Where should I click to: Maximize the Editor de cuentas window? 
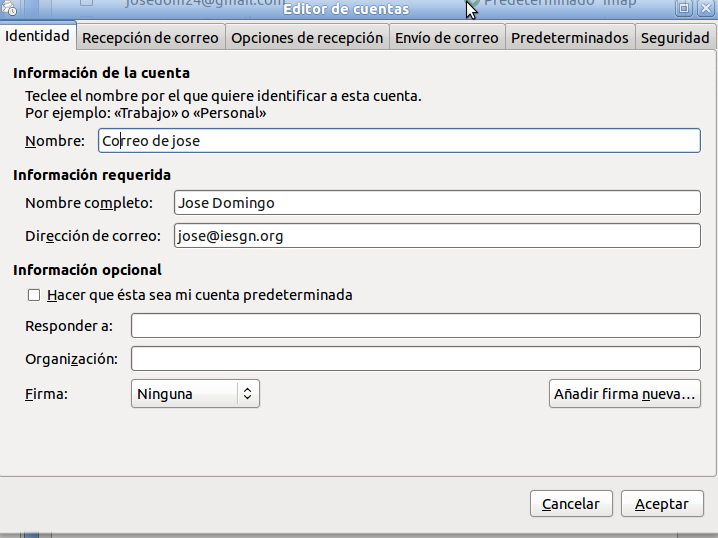click(684, 8)
